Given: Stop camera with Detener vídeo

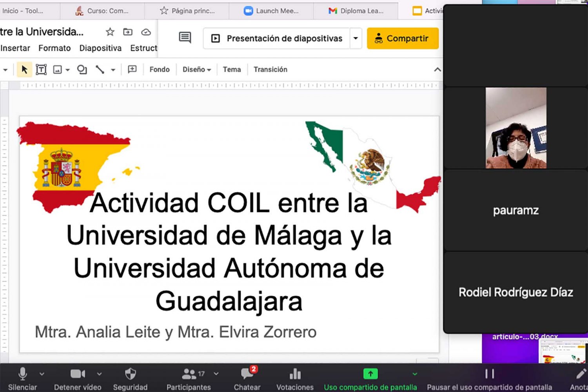Looking at the screenshot, I should click(x=78, y=379).
